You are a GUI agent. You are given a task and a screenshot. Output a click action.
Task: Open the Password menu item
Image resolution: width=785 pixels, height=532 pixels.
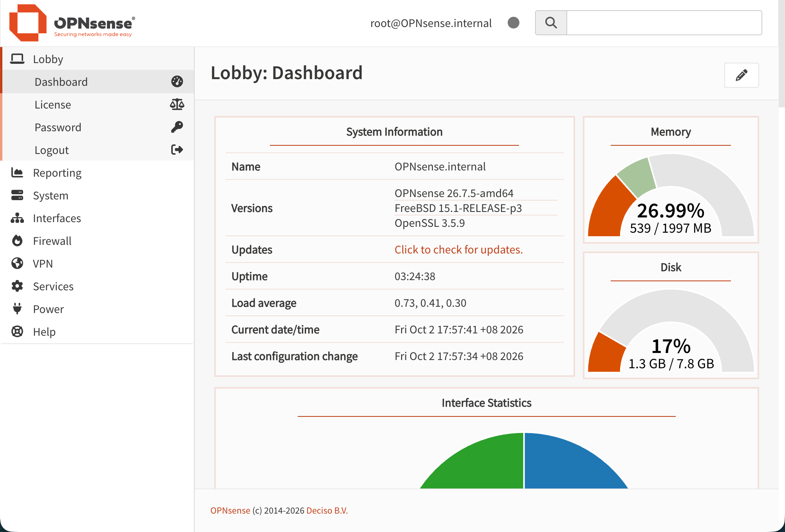point(98,127)
